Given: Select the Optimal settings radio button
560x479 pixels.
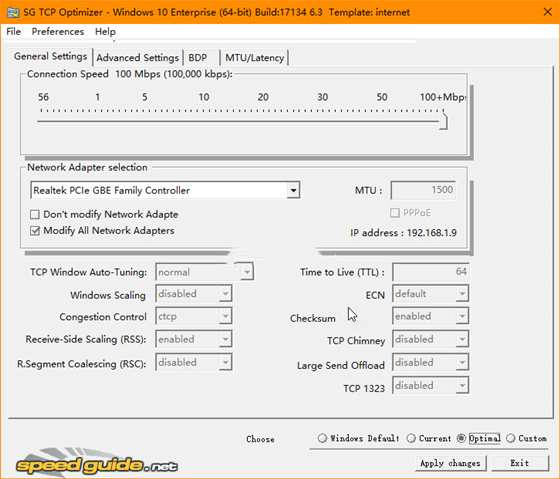Looking at the screenshot, I should click(461, 438).
